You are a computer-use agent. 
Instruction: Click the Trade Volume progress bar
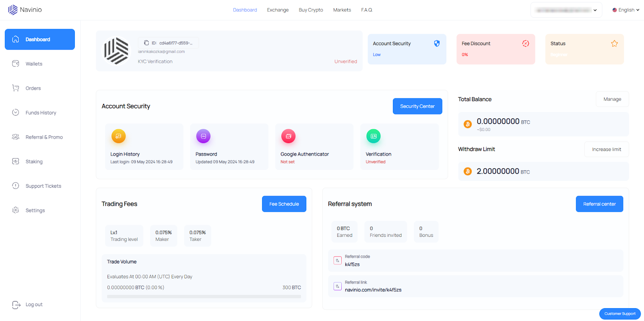pyautogui.click(x=204, y=296)
